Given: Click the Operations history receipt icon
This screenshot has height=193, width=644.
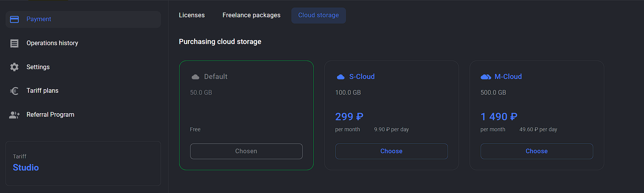Looking at the screenshot, I should tap(14, 43).
